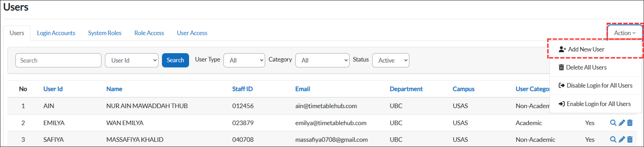Open the Status dropdown showing Active
Viewport: 644px width, 147px height.
coord(391,60)
